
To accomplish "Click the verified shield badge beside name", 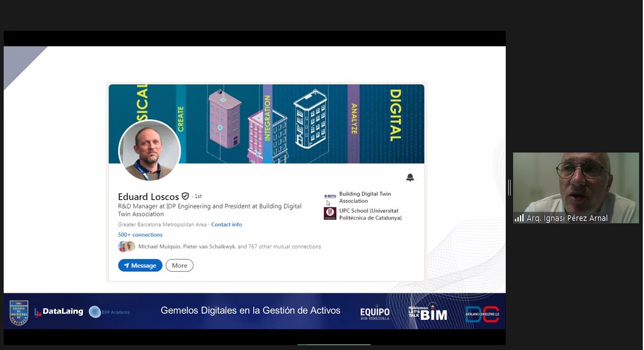I will click(x=185, y=196).
